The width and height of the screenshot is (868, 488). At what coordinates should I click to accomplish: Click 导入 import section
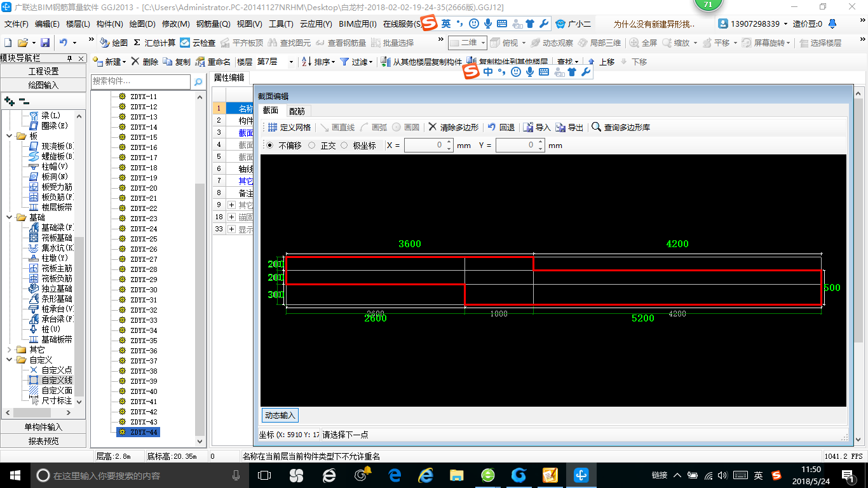point(537,127)
